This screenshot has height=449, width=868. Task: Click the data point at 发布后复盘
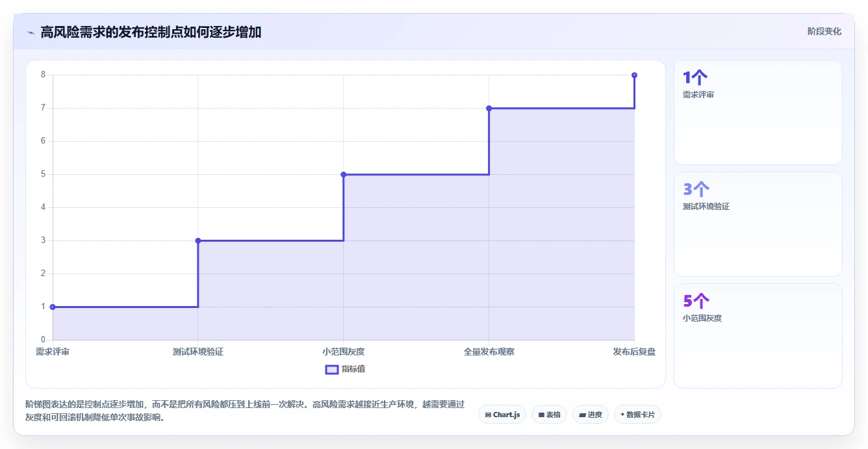point(634,75)
